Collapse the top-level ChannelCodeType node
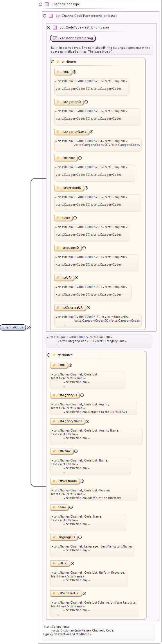162x644 pixels. tap(40, 4)
